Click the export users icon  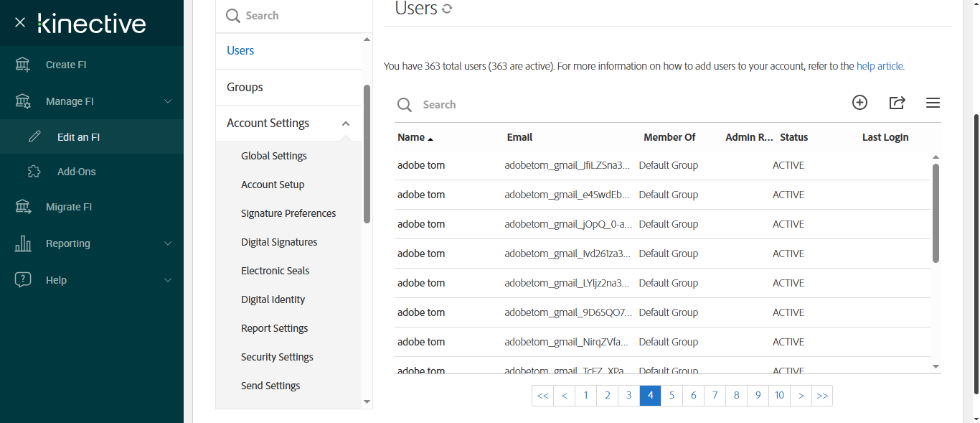[x=897, y=103]
